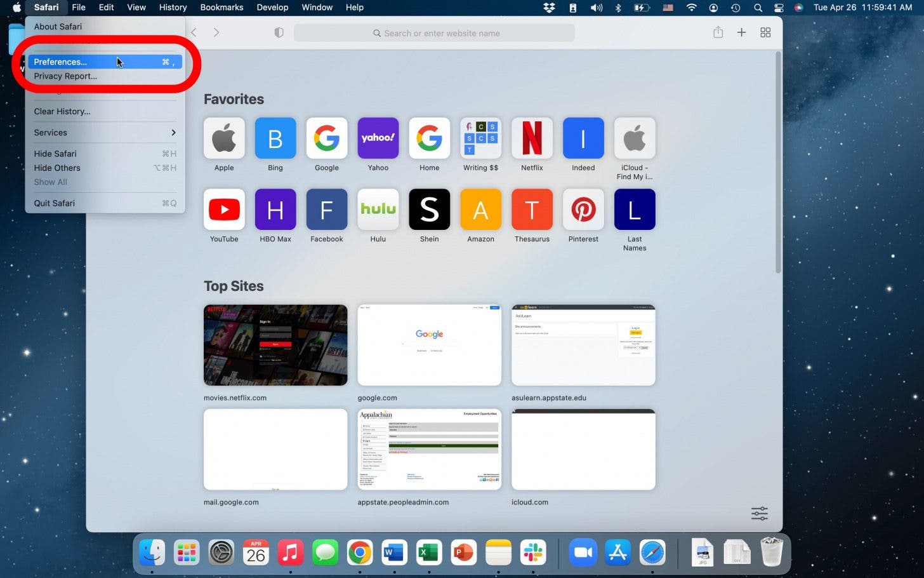Open start page customization sliders icon
924x578 pixels.
759,513
